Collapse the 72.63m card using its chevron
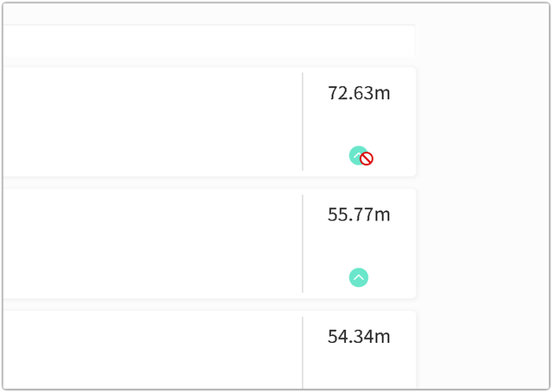552x392 pixels. [x=355, y=154]
